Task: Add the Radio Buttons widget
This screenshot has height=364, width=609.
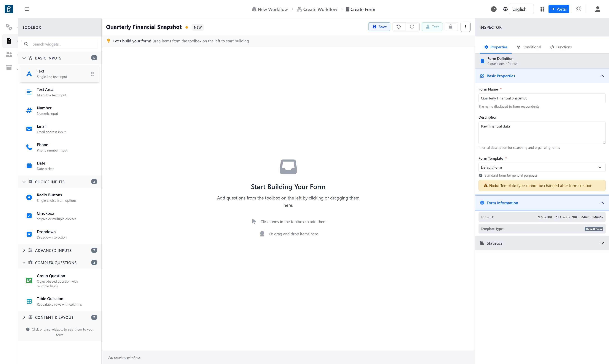Action: pos(59,197)
